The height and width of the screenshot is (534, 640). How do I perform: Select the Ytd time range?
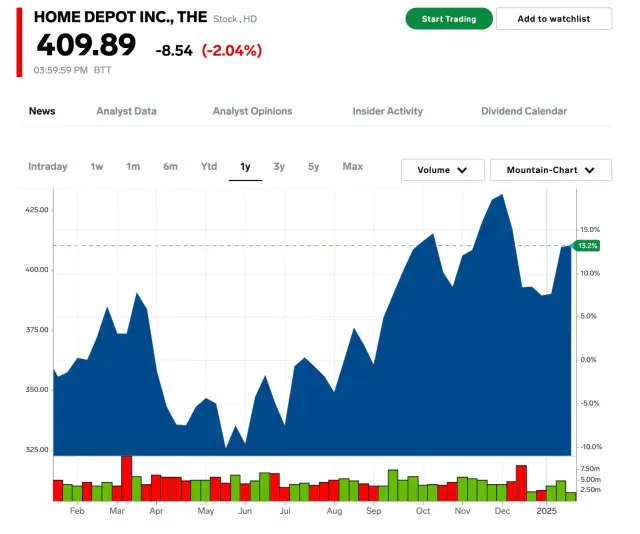209,166
